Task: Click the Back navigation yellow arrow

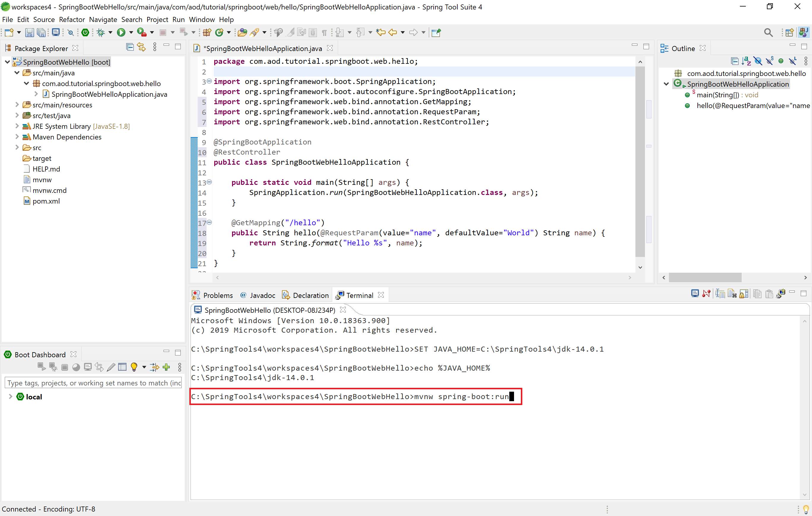Action: click(x=393, y=32)
